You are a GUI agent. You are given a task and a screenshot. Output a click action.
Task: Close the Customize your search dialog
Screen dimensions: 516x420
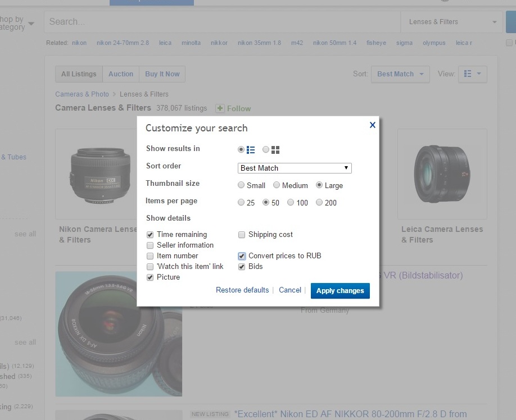pyautogui.click(x=373, y=125)
